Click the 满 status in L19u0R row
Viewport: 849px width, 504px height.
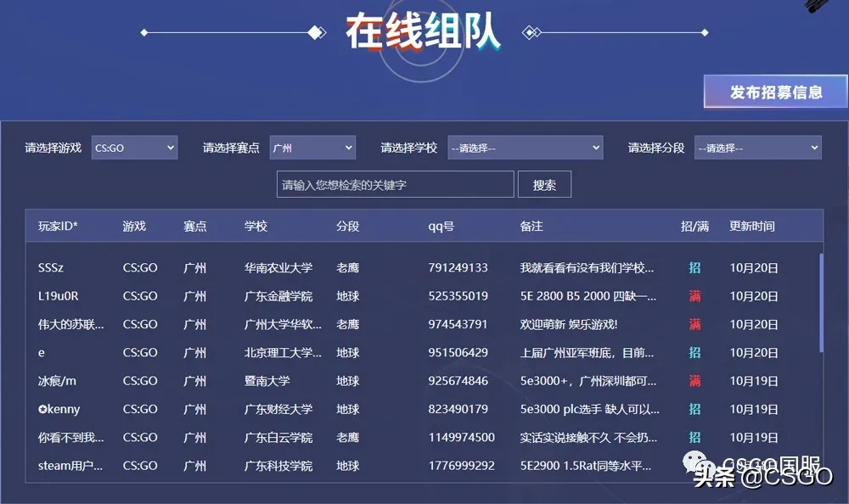coord(694,296)
